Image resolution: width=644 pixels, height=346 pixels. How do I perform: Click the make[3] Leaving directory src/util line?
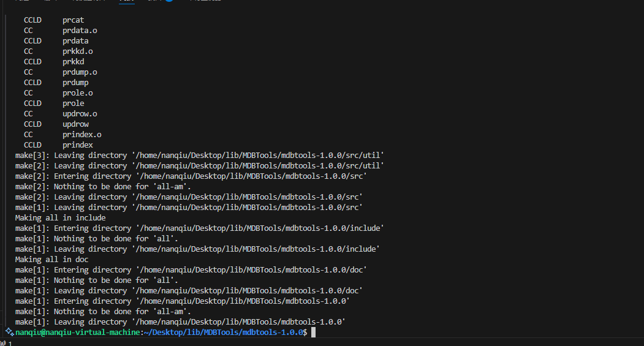200,156
